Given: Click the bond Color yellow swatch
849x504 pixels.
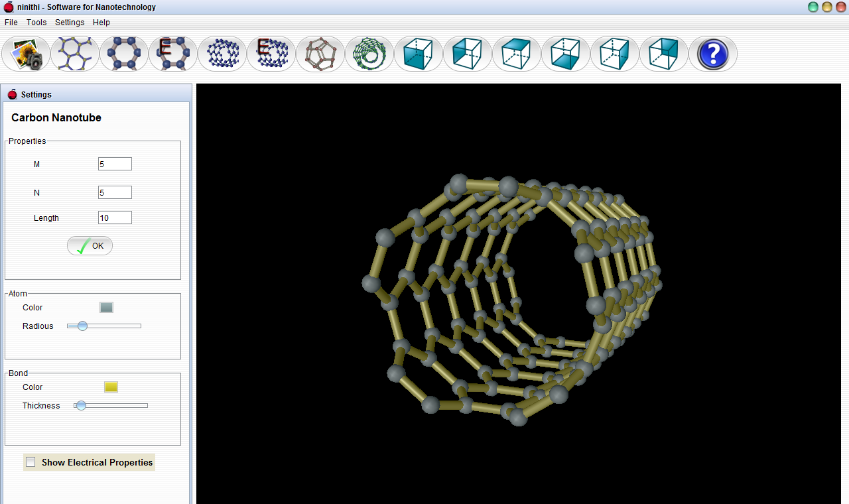Looking at the screenshot, I should coord(111,387).
